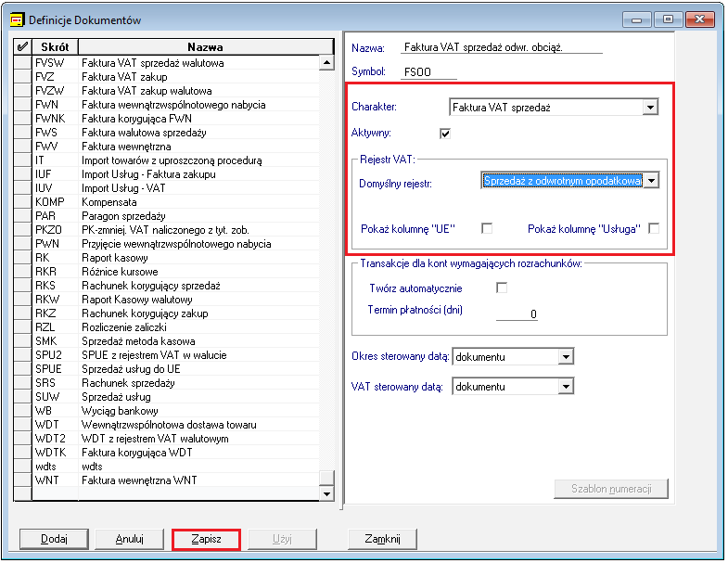Enable Pokaż kolumnę "Usługa" checkbox
The image size is (728, 563).
654,228
